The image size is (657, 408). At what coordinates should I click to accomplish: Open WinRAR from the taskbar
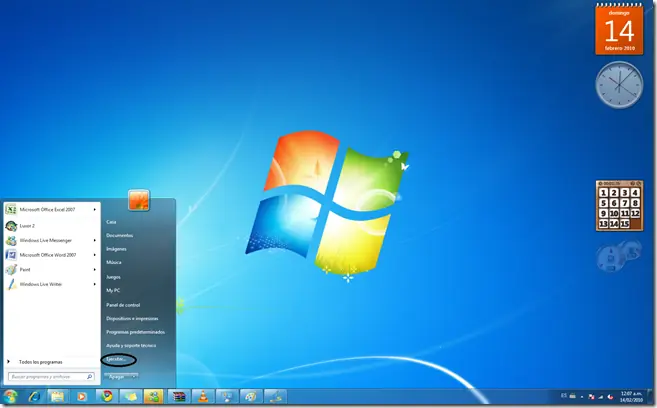179,396
